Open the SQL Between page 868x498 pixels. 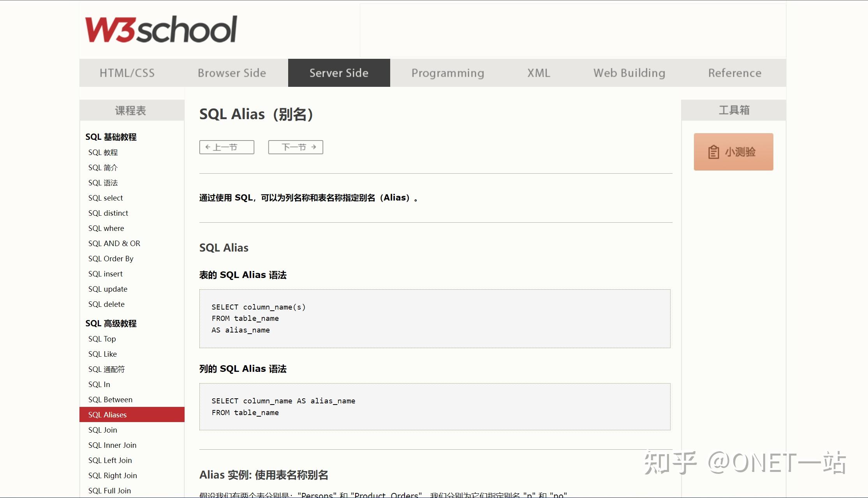click(x=110, y=399)
